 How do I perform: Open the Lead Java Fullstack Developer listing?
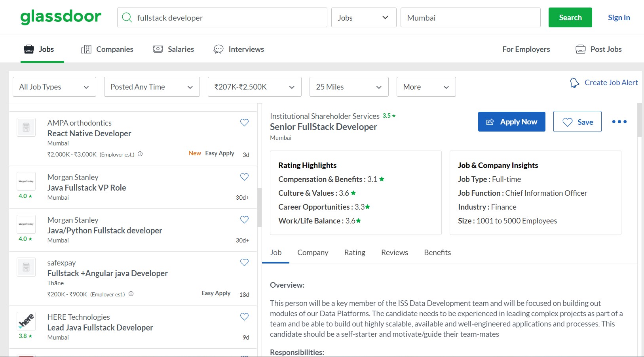pos(100,328)
